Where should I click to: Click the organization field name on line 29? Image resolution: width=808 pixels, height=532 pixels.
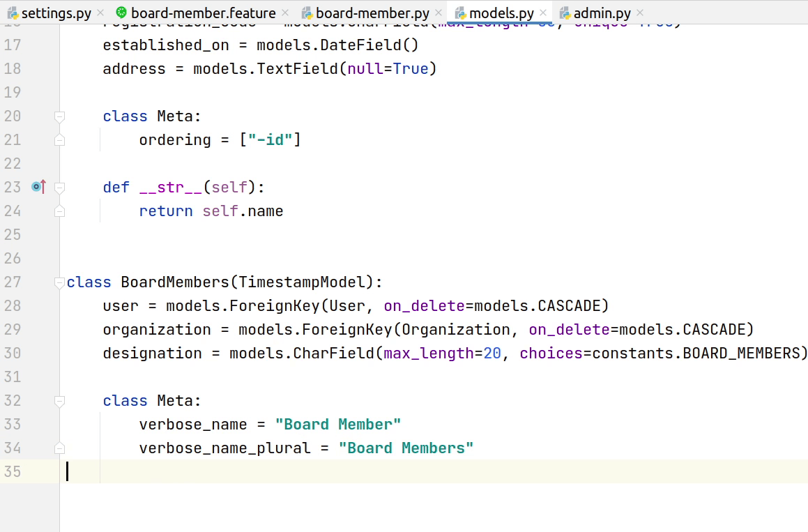tap(157, 330)
